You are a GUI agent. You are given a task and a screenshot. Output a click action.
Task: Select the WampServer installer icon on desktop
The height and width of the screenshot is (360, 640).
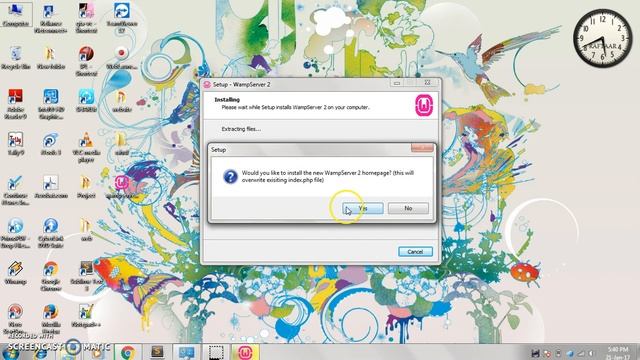[x=122, y=187]
